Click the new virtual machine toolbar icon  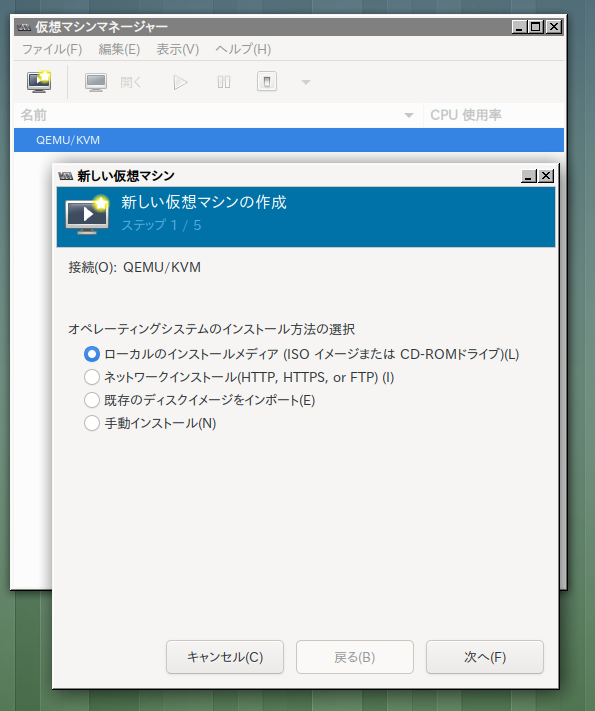click(x=39, y=82)
